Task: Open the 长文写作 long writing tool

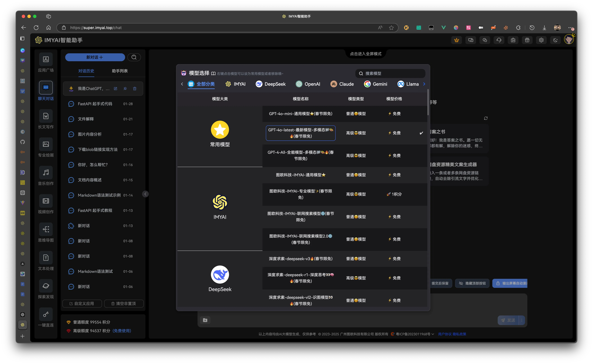Action: (46, 116)
